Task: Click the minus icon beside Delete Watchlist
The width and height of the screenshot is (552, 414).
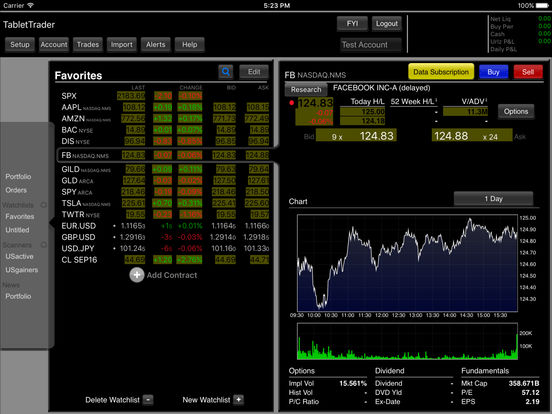Action: coord(148,400)
